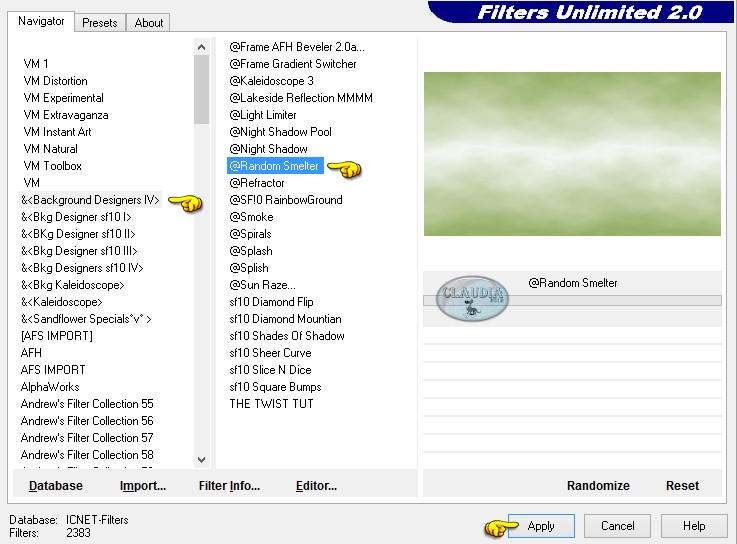
Task: Select VM Extravaganza category
Action: tap(66, 115)
